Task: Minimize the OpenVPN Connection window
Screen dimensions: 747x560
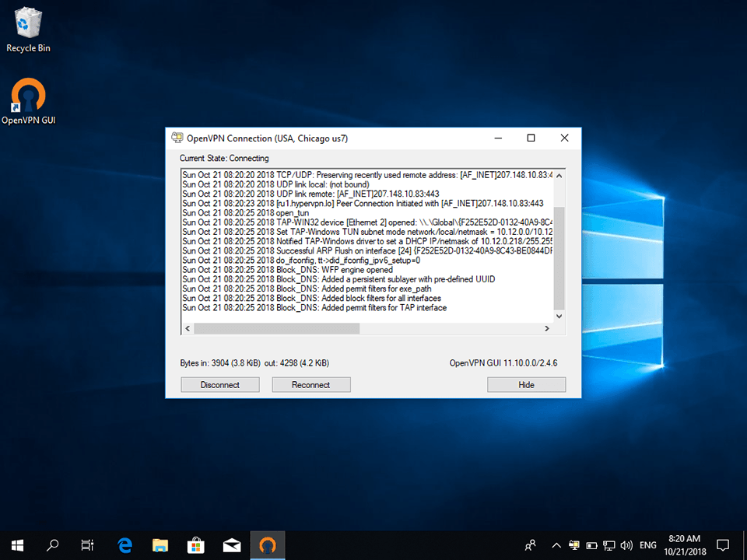Action: pos(498,138)
